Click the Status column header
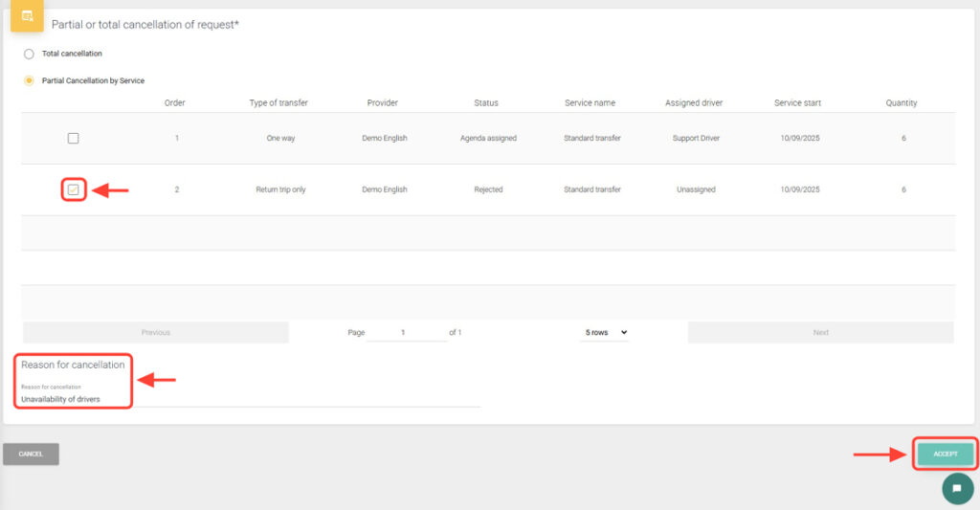Viewport: 980px width, 510px height. click(x=486, y=103)
